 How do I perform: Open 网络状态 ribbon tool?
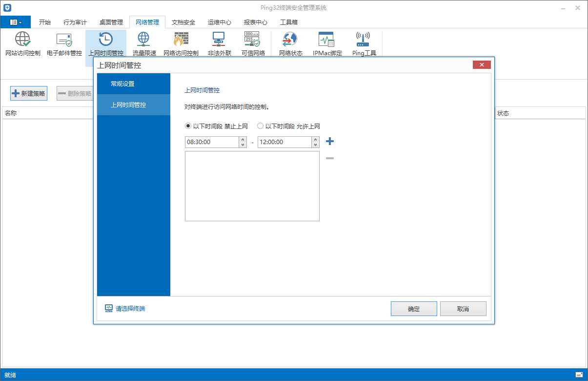pyautogui.click(x=291, y=44)
